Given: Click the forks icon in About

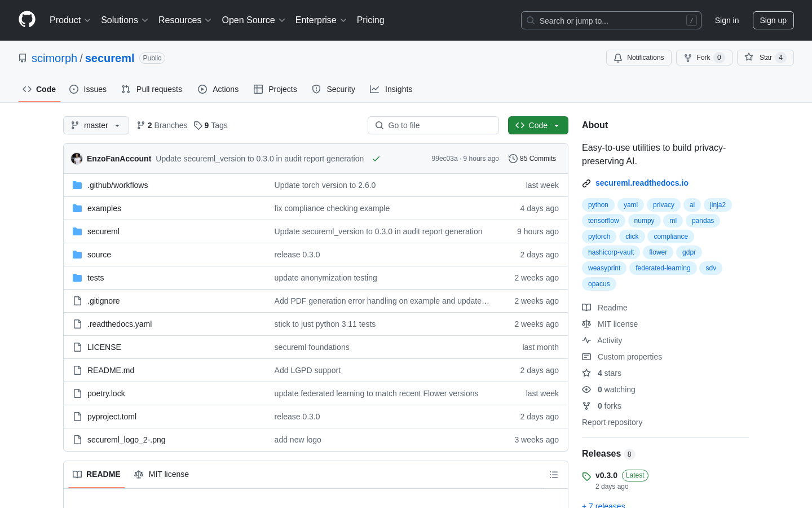Looking at the screenshot, I should click(586, 406).
